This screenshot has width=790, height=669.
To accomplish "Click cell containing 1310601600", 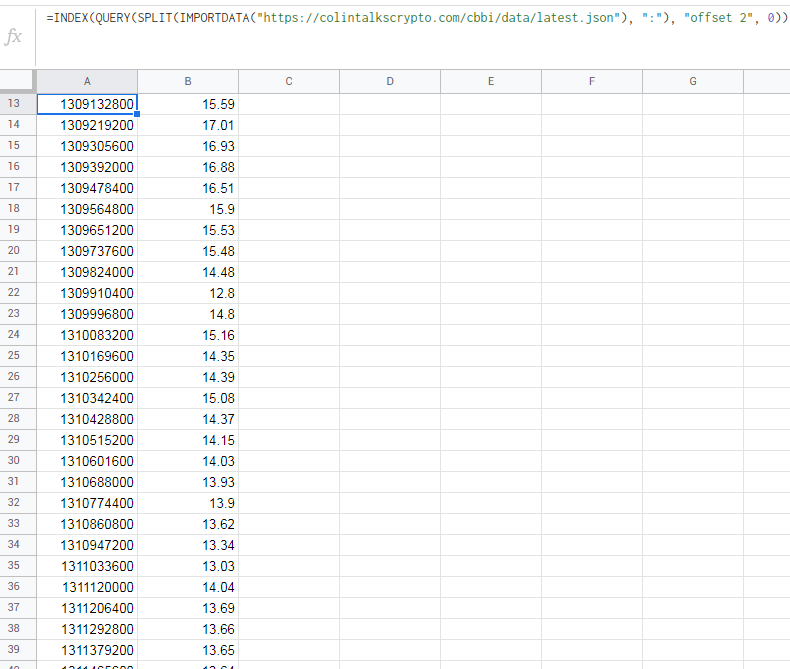I will (x=87, y=461).
